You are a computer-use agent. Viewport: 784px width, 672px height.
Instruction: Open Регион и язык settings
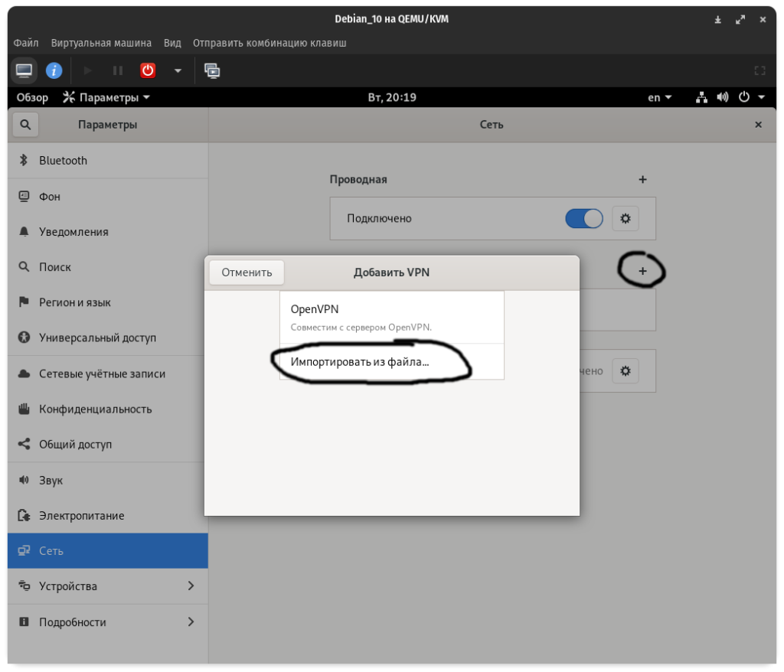point(108,302)
